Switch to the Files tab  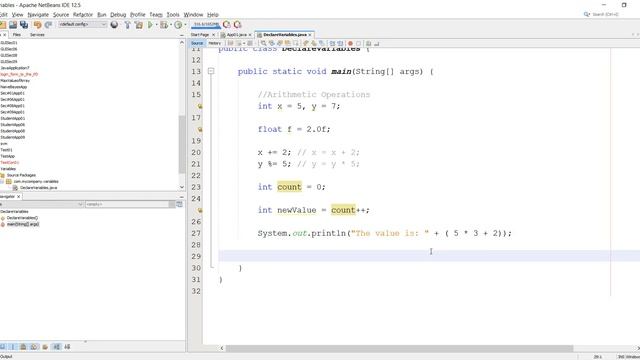17,35
